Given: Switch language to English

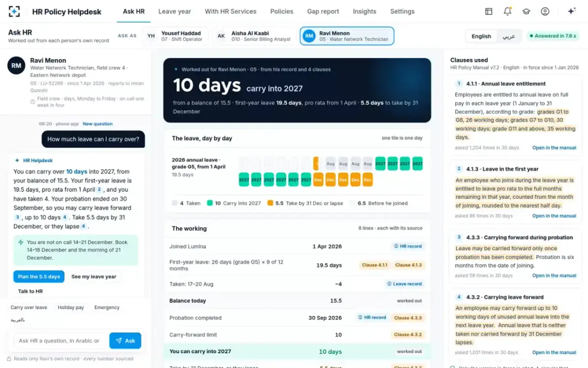Looking at the screenshot, I should (x=481, y=36).
